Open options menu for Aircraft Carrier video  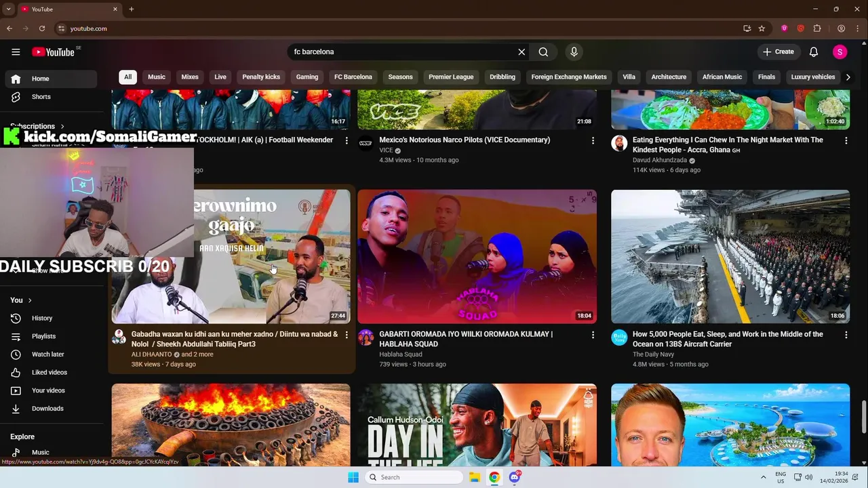click(846, 335)
